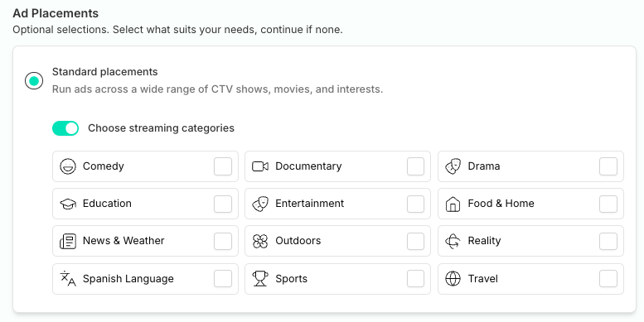644x322 pixels.
Task: Click the 'Optional selections' subtitle text
Action: pos(177,30)
